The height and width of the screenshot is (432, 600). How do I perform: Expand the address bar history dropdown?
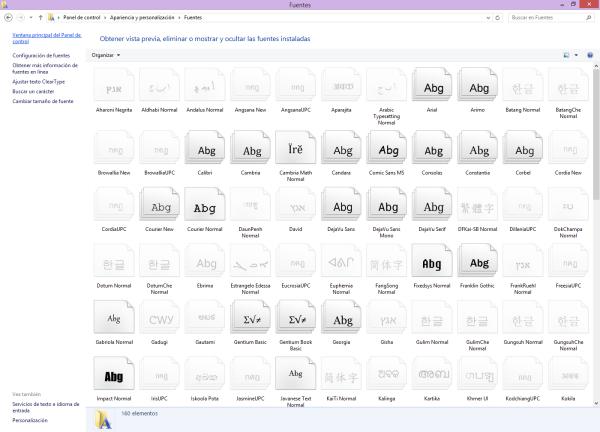tap(486, 17)
